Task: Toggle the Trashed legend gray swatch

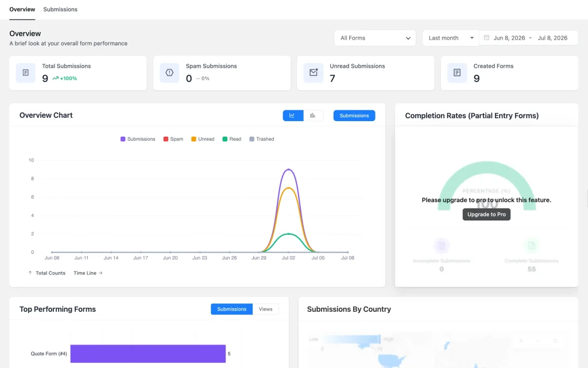Action: pos(252,139)
